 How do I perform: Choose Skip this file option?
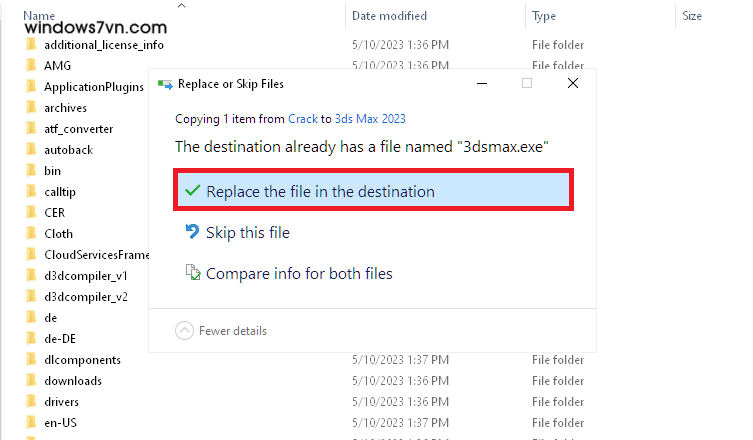pyautogui.click(x=248, y=232)
